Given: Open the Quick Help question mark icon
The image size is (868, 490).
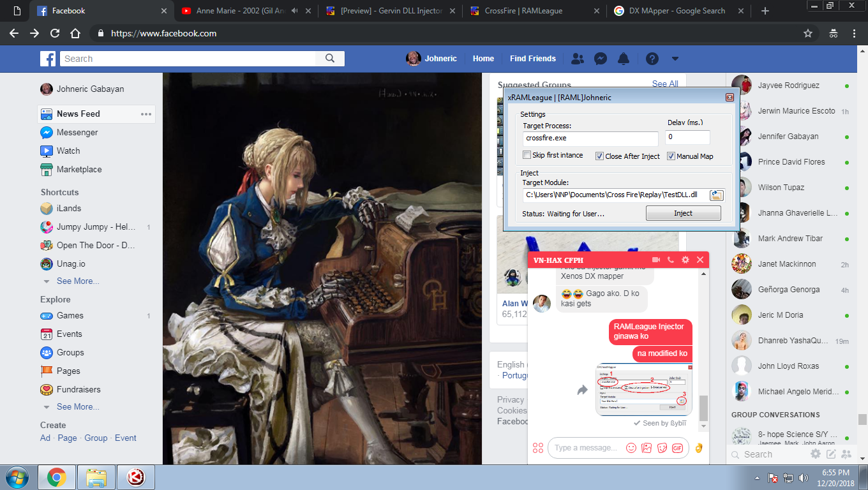Looking at the screenshot, I should pos(652,59).
